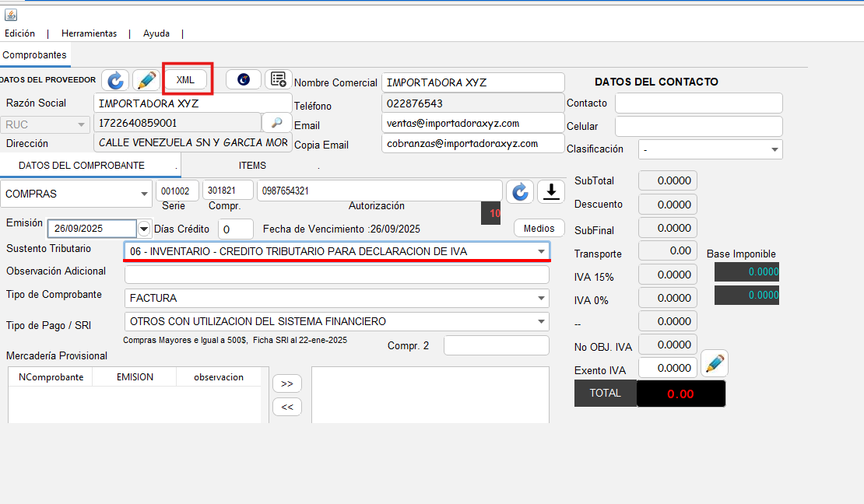The width and height of the screenshot is (864, 504).
Task: Click the XML import button
Action: 185,80
